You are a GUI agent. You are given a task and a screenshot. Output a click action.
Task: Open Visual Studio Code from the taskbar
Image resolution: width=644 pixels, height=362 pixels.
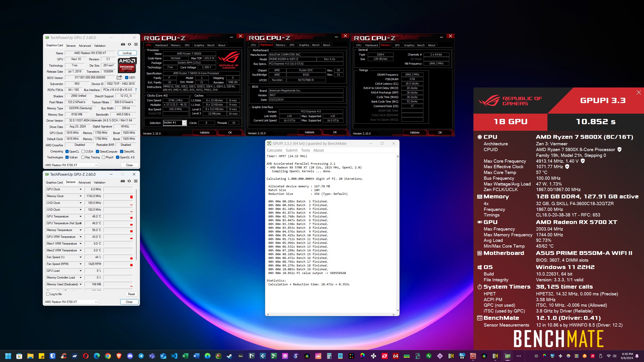pos(174,356)
